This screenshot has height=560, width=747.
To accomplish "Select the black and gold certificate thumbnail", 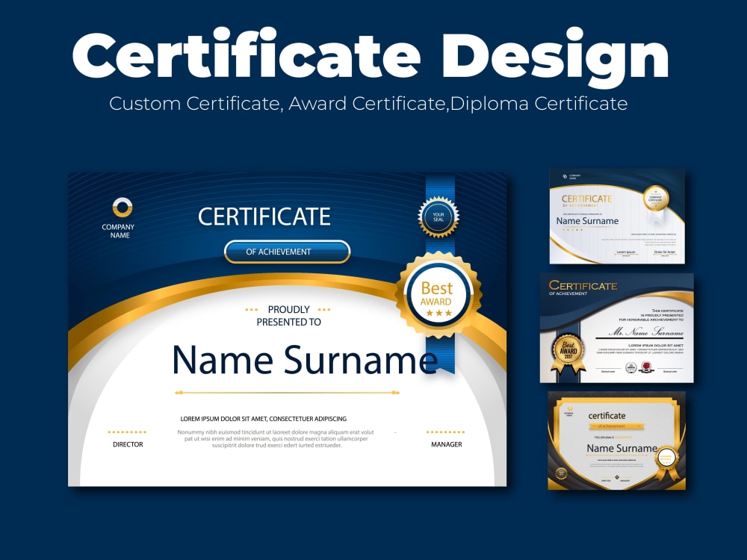I will pyautogui.click(x=616, y=441).
